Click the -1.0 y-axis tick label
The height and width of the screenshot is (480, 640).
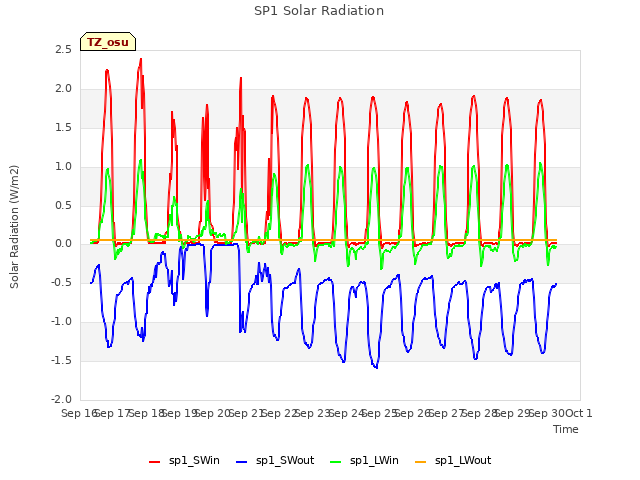coord(61,322)
